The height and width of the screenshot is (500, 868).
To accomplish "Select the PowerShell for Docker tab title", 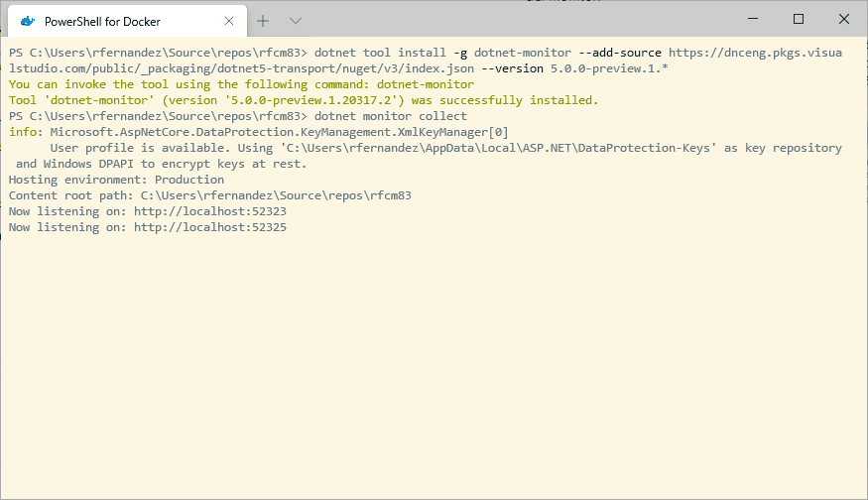I will point(102,22).
